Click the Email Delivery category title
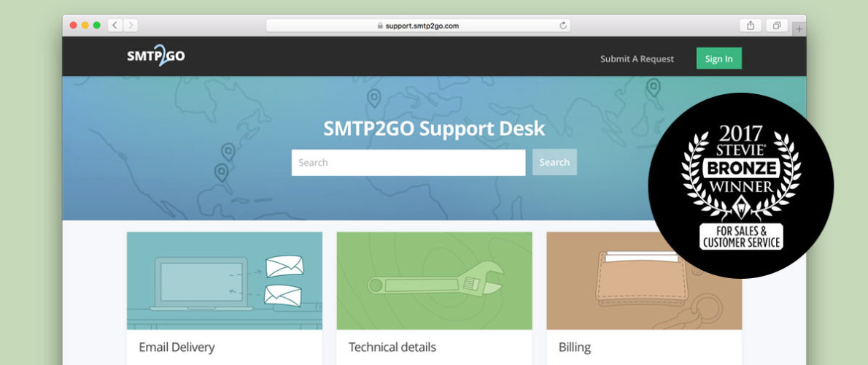This screenshot has height=365, width=868. (177, 347)
